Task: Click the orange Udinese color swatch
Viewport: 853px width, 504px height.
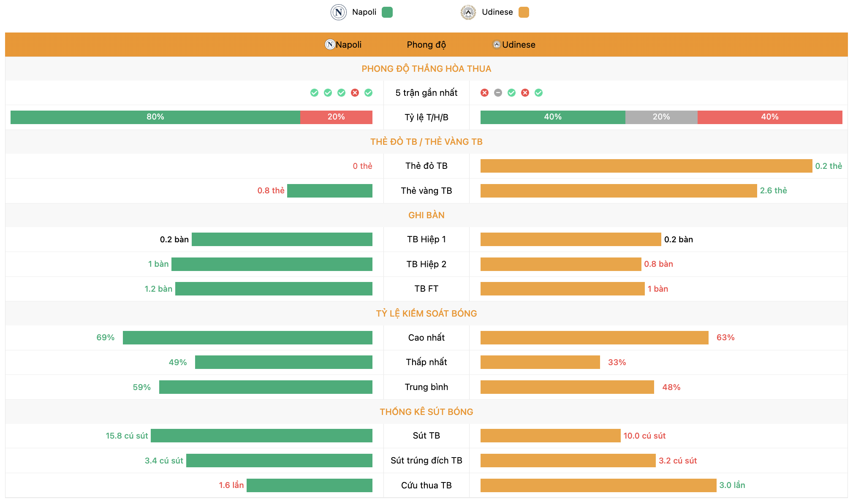Action: pos(524,12)
